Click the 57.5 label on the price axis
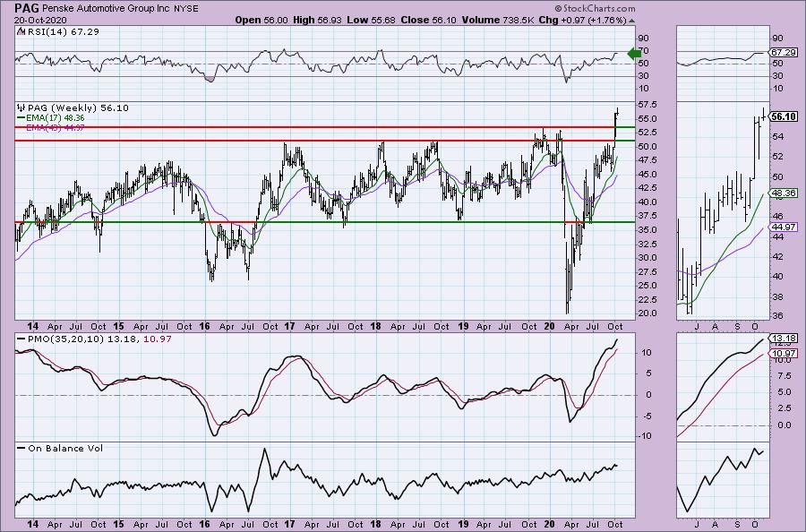Screen dimensions: 806x532 click(x=647, y=105)
